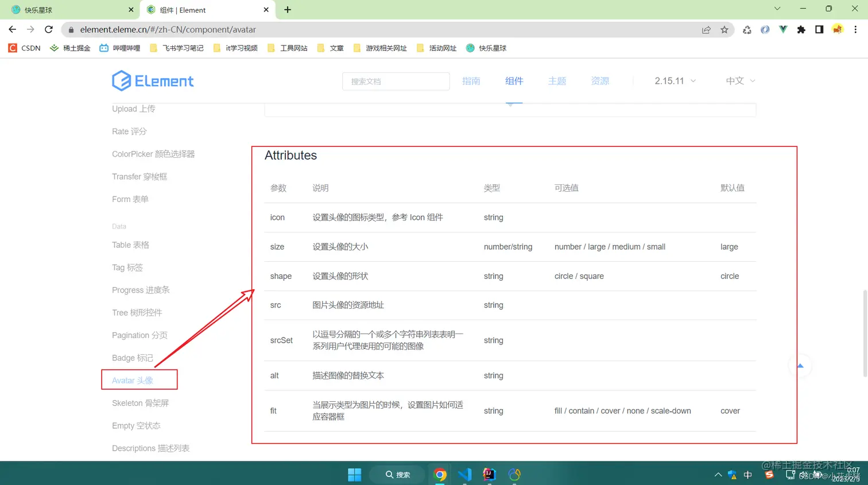Go to Progress 进度条 component
Image resolution: width=868 pixels, height=485 pixels.
tap(141, 290)
